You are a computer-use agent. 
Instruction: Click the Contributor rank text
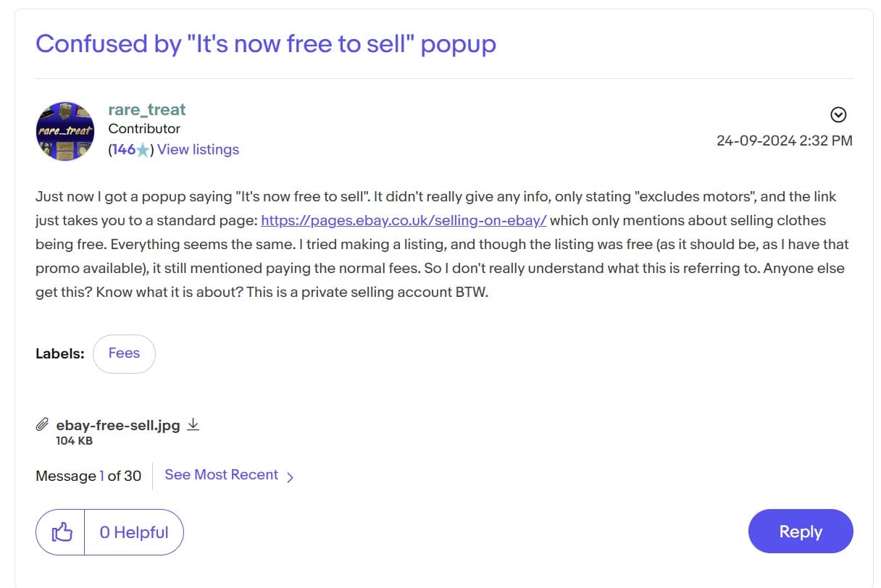point(144,129)
